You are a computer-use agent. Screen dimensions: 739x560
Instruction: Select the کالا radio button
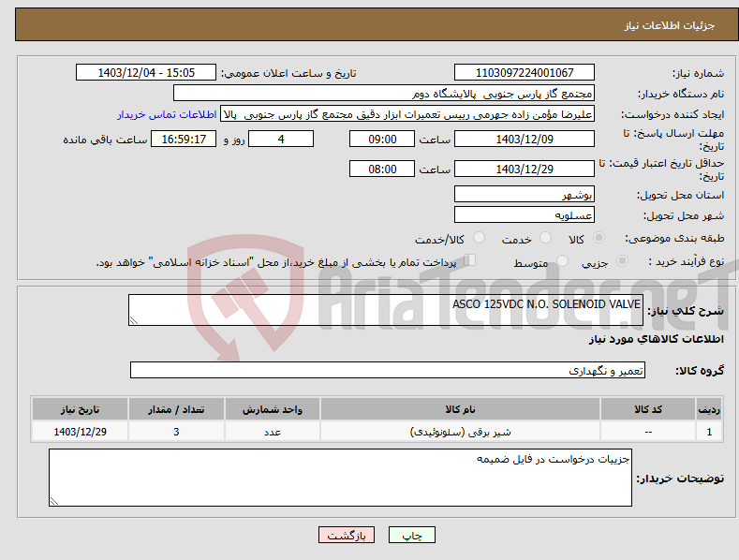(599, 238)
